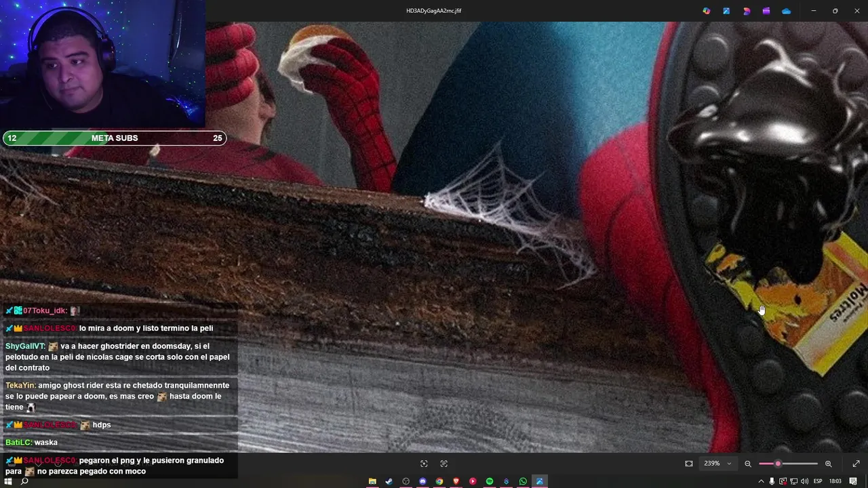This screenshot has height=488, width=868.
Task: Click the ShyGallVT chat username
Action: coord(25,346)
